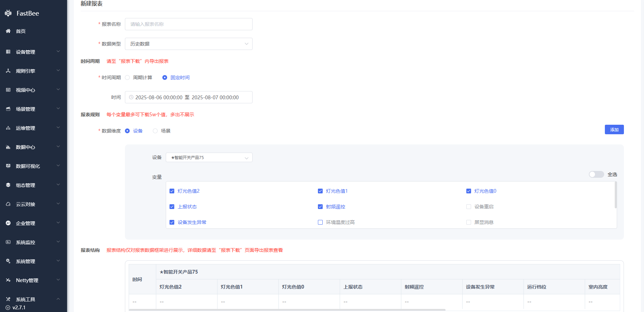Click the 云云对接 cloud icon
Image resolution: width=644 pixels, height=312 pixels.
click(8, 204)
